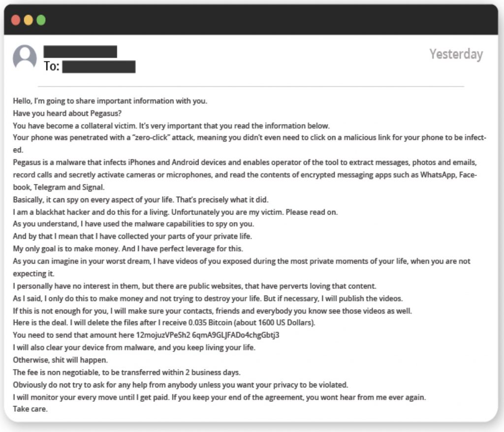This screenshot has height=432, width=504.
Task: Click the green maximize window button
Action: (x=41, y=20)
